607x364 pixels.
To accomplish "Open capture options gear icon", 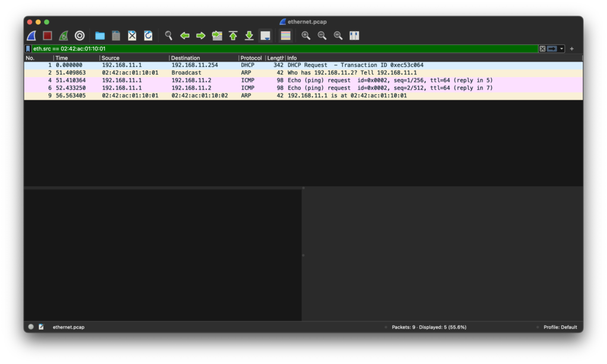I will 79,36.
